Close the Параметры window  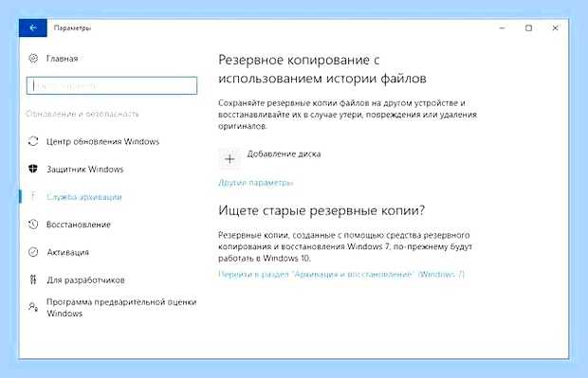click(556, 27)
